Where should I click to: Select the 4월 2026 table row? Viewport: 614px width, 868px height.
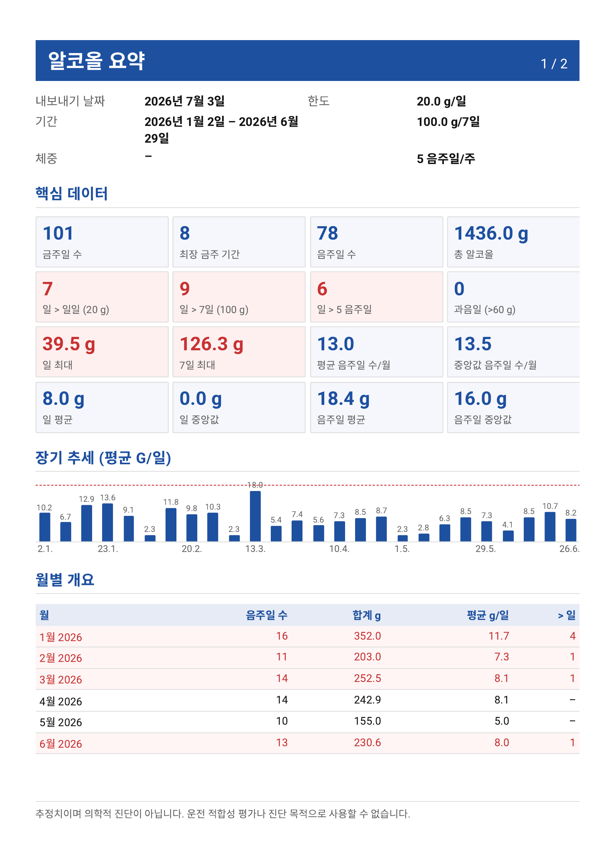tap(308, 700)
